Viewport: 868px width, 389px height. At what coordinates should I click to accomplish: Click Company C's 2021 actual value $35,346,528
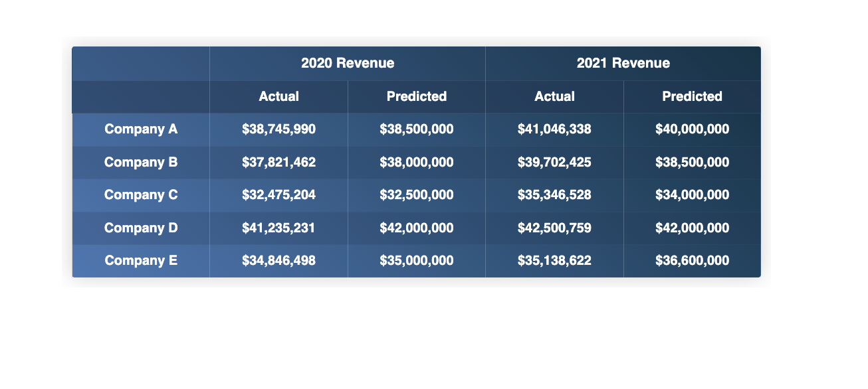point(555,195)
